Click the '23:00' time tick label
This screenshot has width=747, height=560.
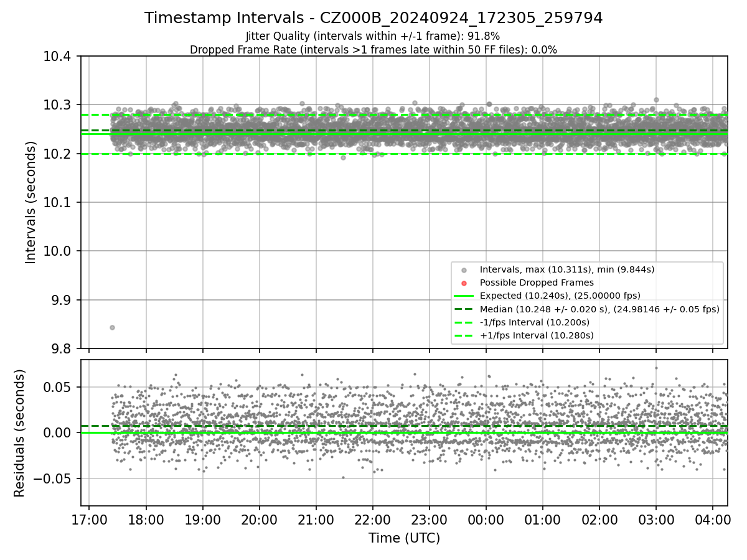click(x=429, y=519)
